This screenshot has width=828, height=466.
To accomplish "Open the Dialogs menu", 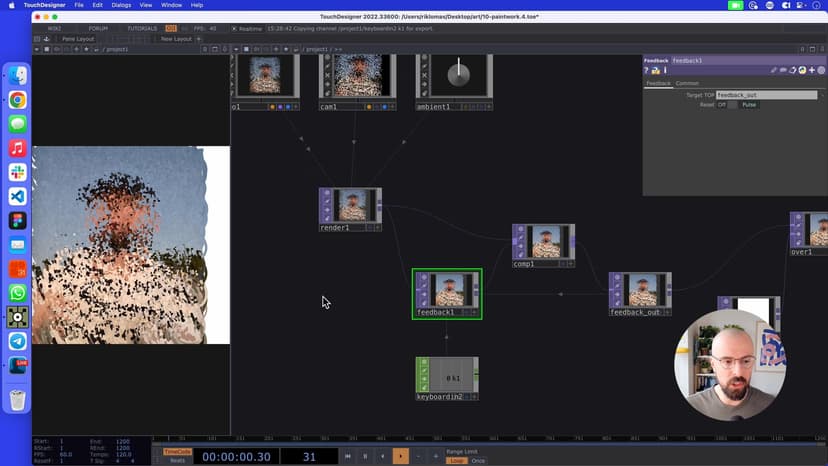I will tap(121, 5).
